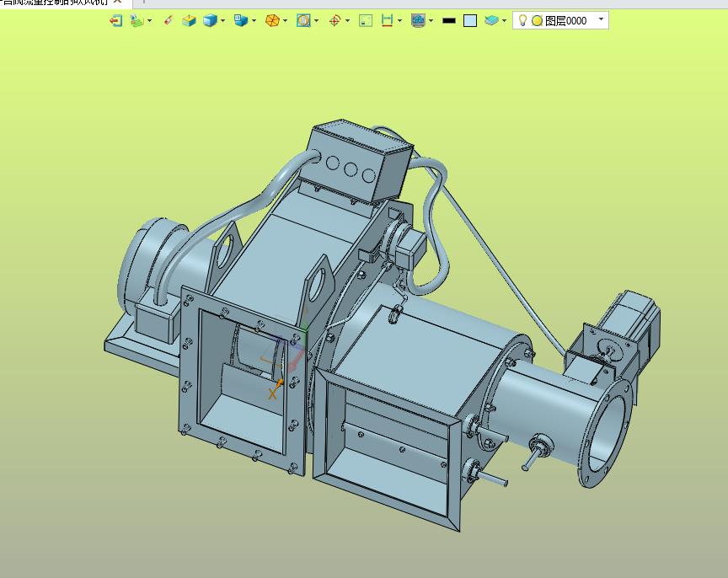Click the measure dimension tool button

(388, 20)
